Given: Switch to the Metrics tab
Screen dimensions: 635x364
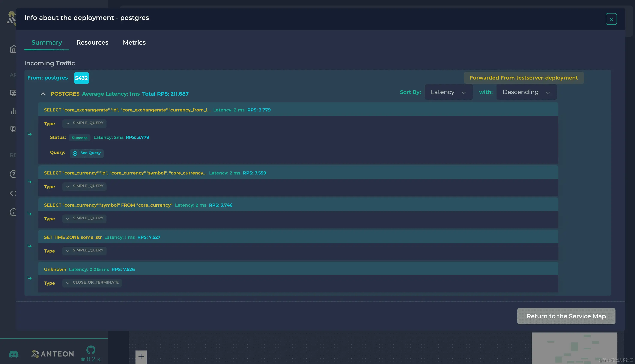Looking at the screenshot, I should coord(134,42).
